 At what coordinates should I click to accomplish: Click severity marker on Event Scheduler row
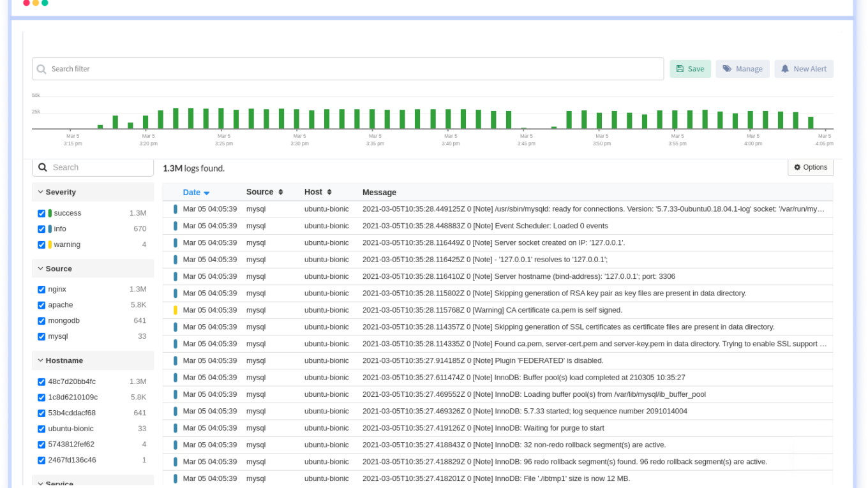176,226
